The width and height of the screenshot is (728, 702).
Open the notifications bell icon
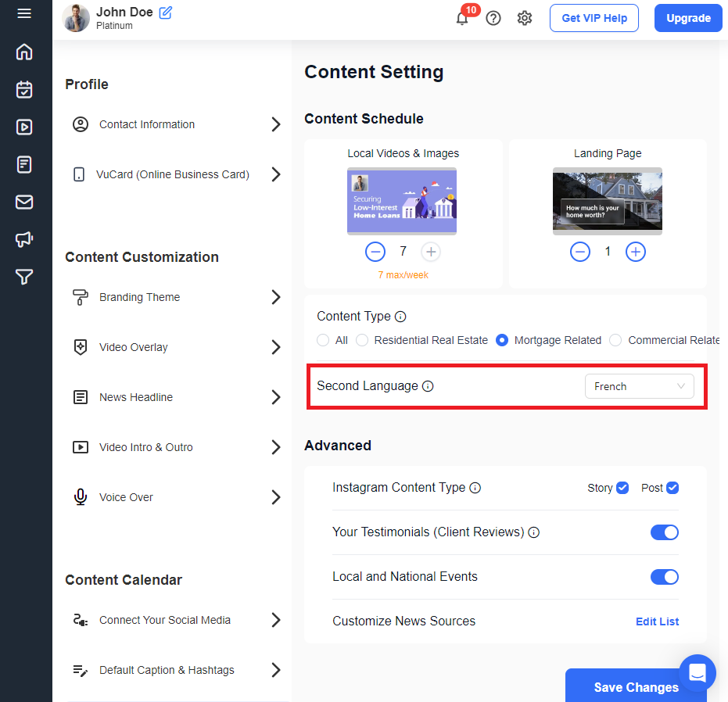[x=462, y=19]
